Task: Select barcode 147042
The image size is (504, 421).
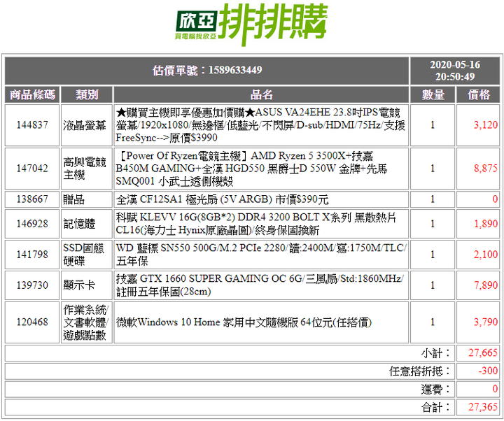Action: [32, 169]
